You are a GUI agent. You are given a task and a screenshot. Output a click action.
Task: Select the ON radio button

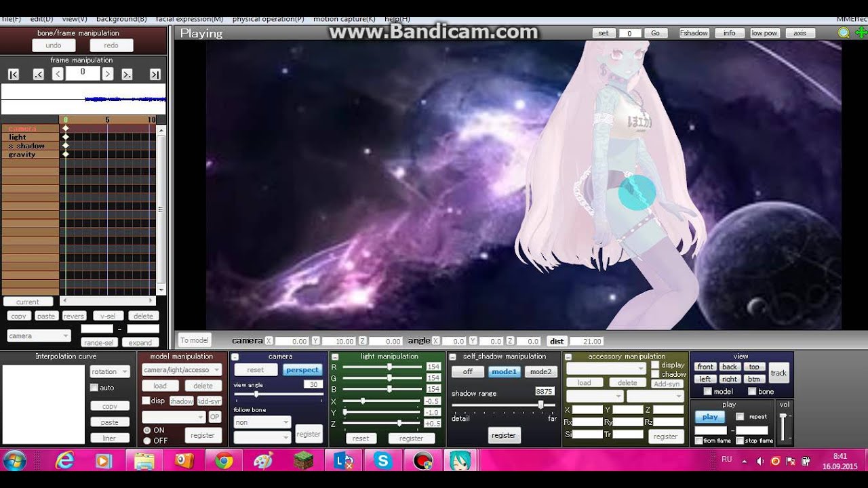[x=146, y=430]
